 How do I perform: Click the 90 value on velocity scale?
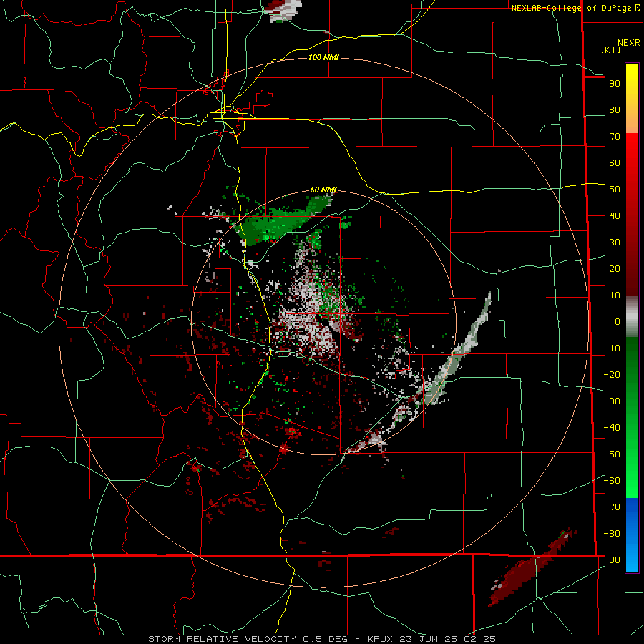pyautogui.click(x=615, y=84)
